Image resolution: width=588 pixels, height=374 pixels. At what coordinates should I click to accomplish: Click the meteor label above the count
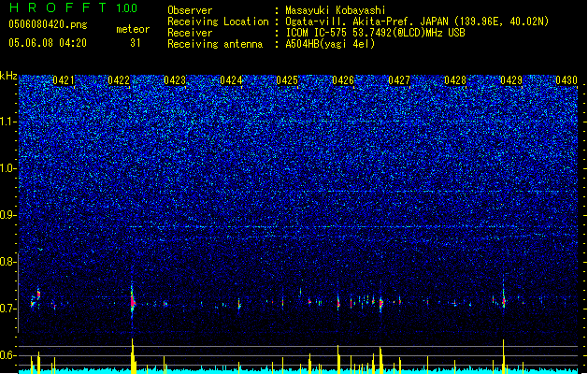[133, 29]
